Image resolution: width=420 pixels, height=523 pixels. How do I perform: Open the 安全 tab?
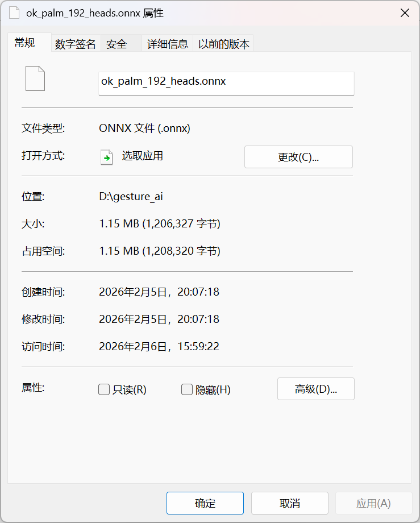[x=121, y=44]
